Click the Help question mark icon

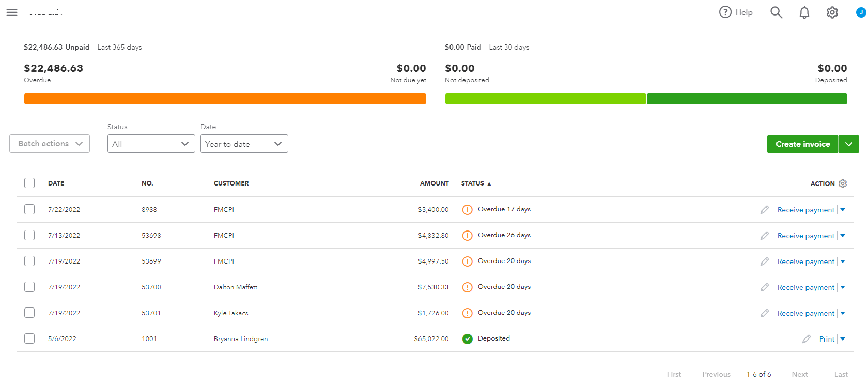point(725,12)
